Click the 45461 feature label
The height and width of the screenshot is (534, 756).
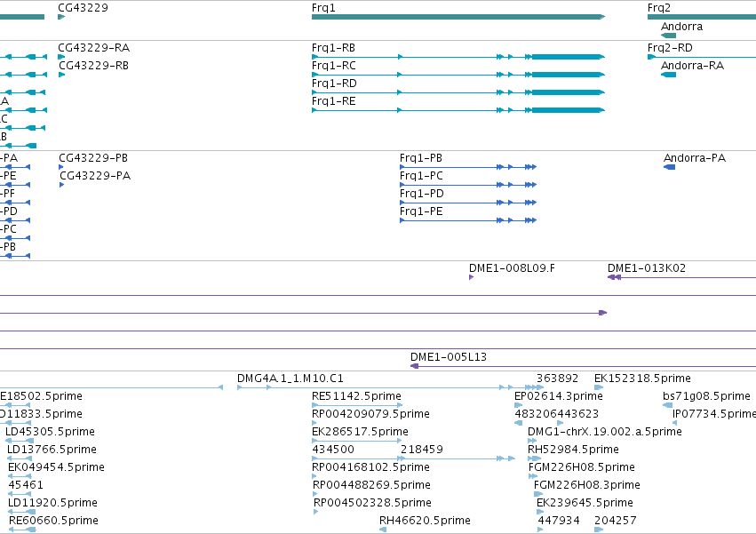coord(26,485)
